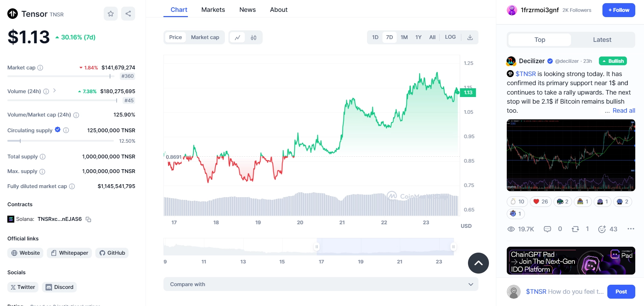Download chart data icon
The width and height of the screenshot is (644, 306).
[x=470, y=37]
